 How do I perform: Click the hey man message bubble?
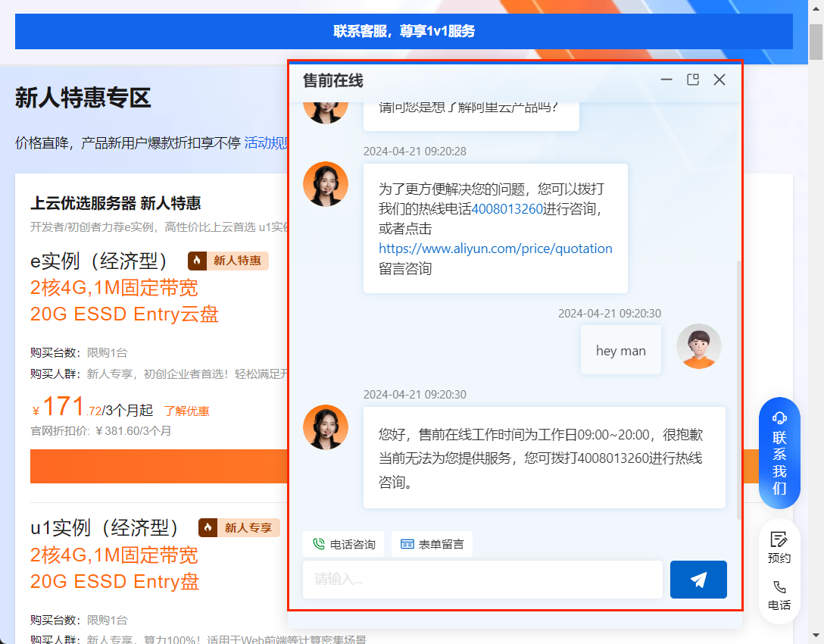(620, 350)
